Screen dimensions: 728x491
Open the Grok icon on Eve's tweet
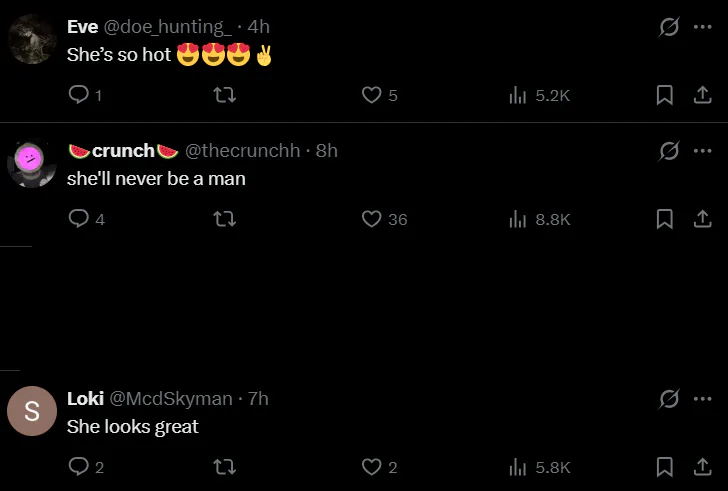(669, 28)
